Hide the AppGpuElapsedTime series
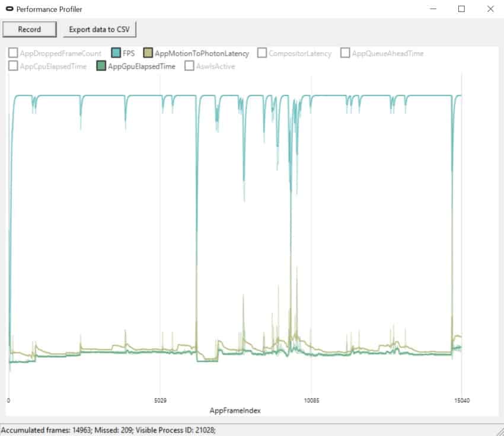 pos(101,66)
